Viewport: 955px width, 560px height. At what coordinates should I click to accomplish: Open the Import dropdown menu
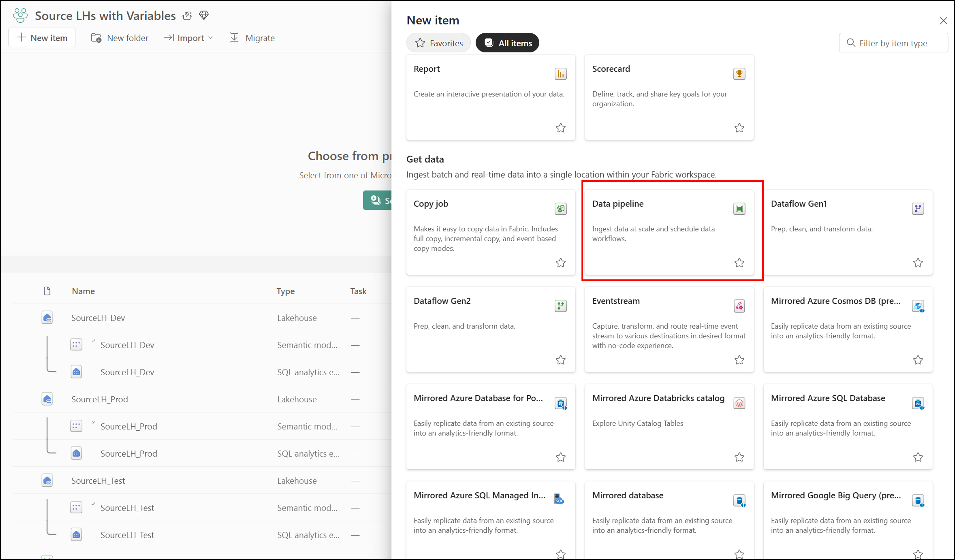[x=189, y=38]
